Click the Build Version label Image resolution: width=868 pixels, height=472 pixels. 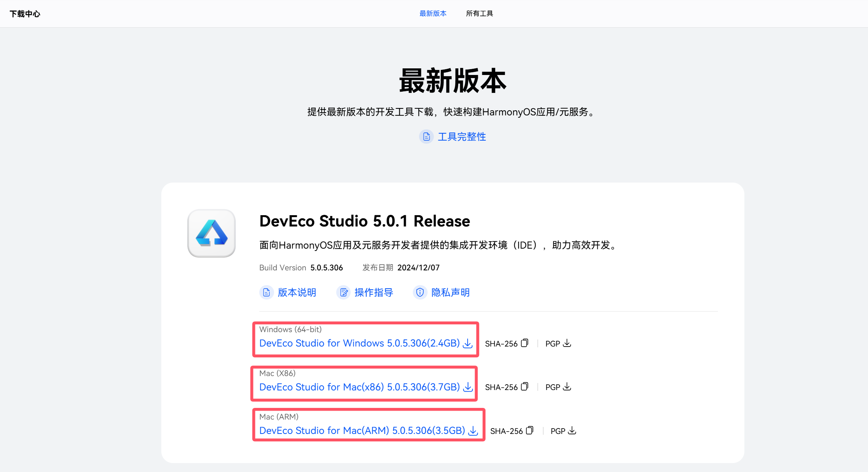tap(283, 268)
